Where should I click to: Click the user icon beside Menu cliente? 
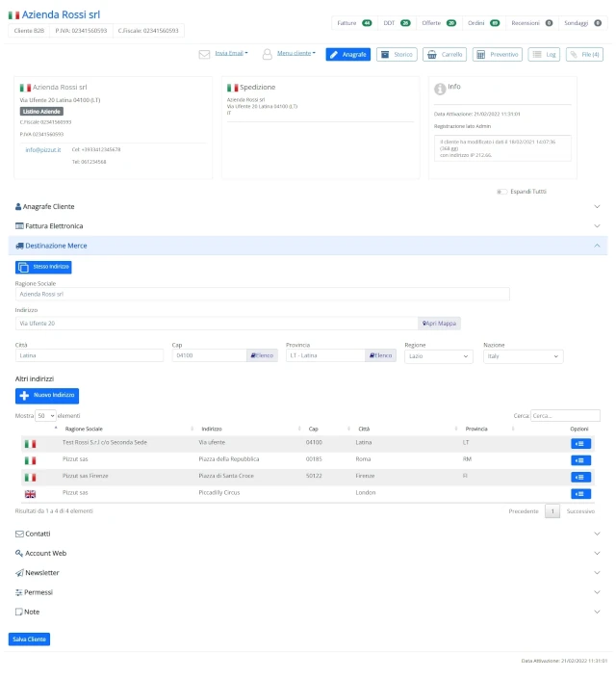268,55
